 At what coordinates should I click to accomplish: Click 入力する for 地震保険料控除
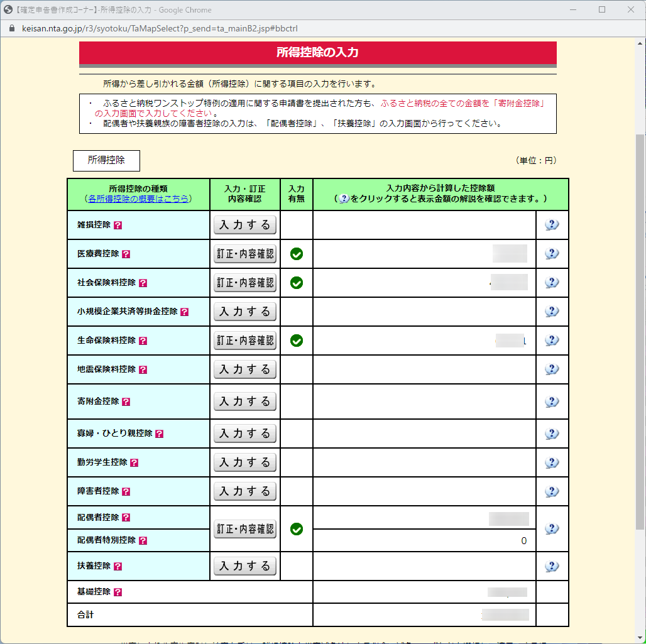[x=244, y=369]
